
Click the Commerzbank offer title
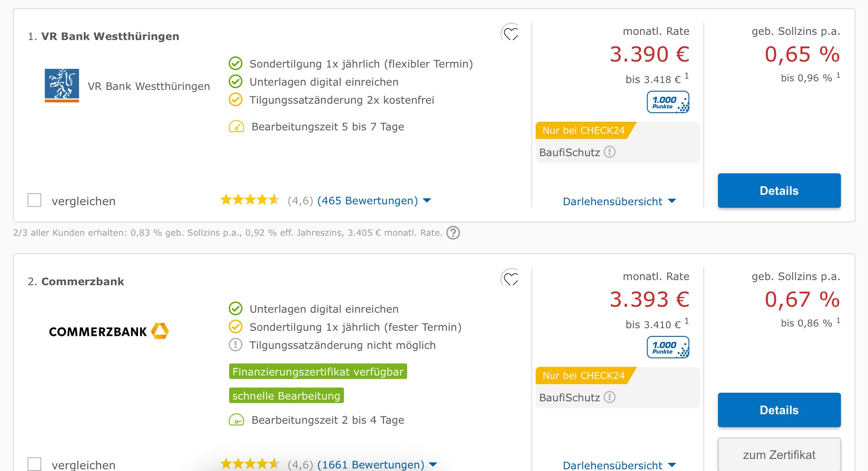click(x=83, y=281)
